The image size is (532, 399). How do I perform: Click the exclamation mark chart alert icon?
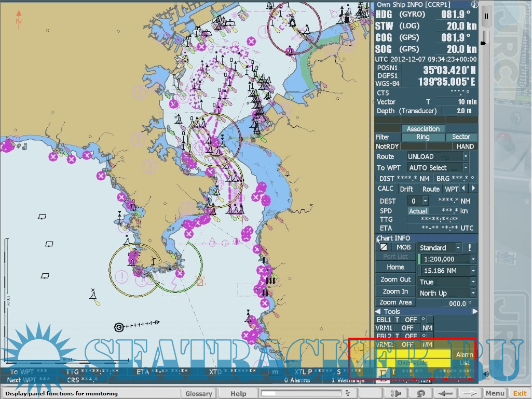pyautogui.click(x=469, y=248)
